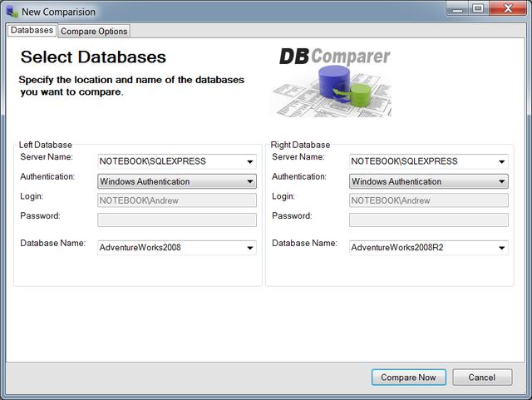Open Right Database Authentication dropdown
This screenshot has width=532, height=400.
501,181
